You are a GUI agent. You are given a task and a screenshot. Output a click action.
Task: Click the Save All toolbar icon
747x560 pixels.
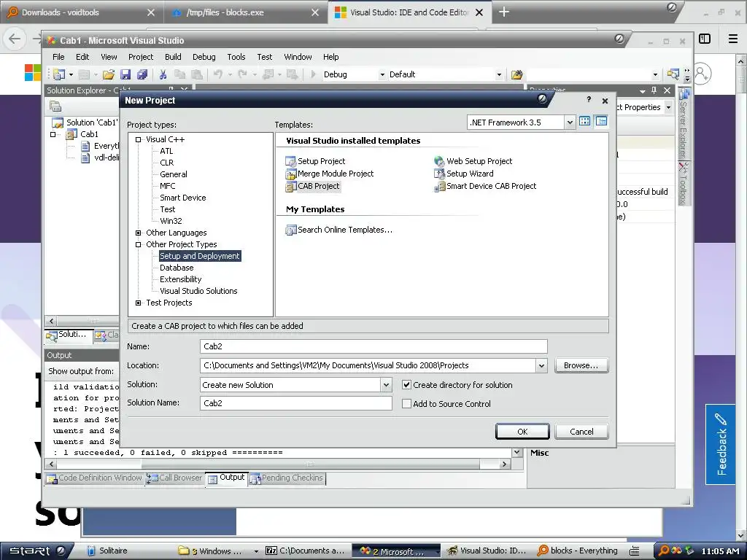(x=142, y=74)
